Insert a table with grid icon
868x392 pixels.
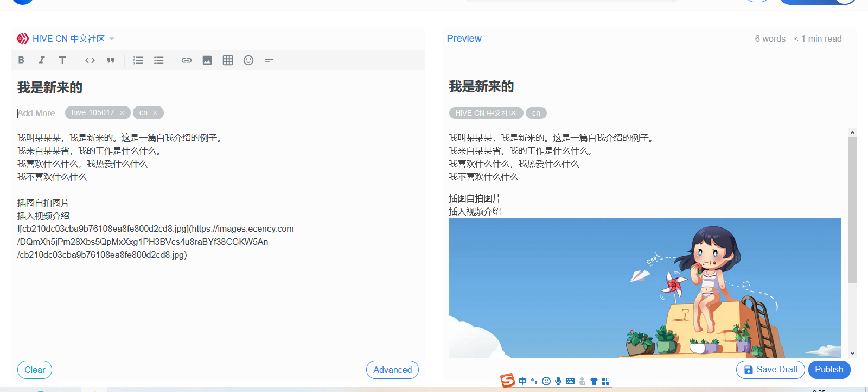point(228,60)
